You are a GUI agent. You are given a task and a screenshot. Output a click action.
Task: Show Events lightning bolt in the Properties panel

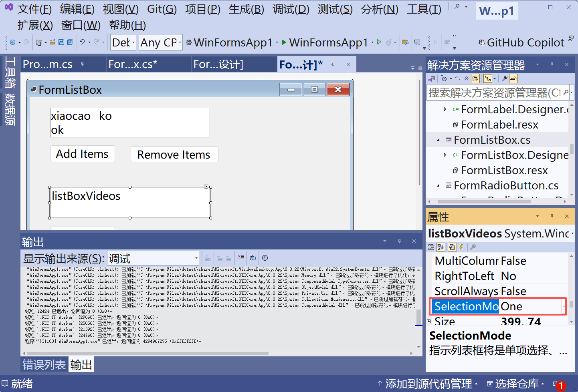click(x=461, y=247)
